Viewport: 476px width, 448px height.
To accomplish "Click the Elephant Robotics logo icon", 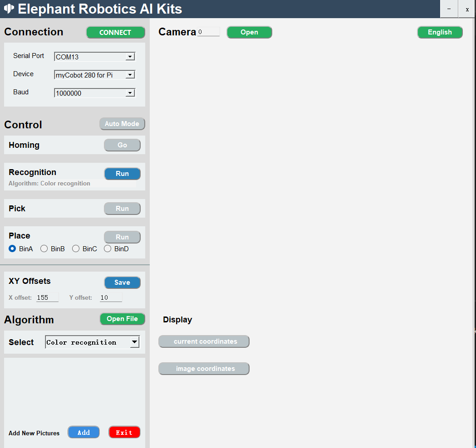I will pos(9,9).
